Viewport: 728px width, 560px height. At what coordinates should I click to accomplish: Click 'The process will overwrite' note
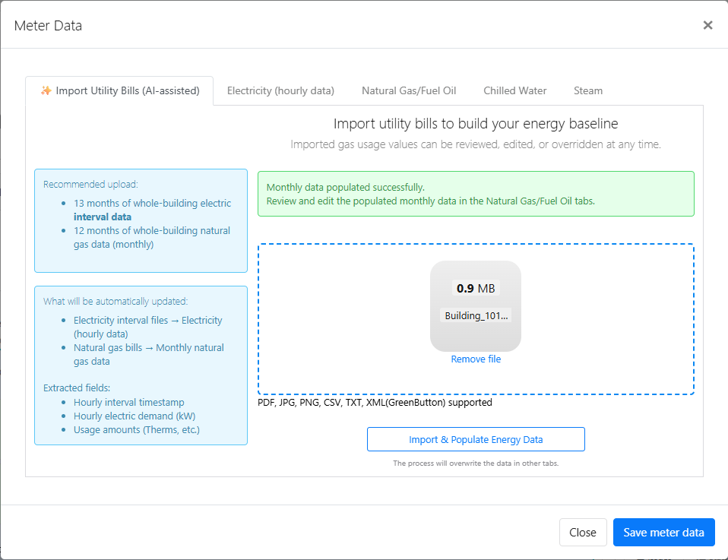pos(476,463)
